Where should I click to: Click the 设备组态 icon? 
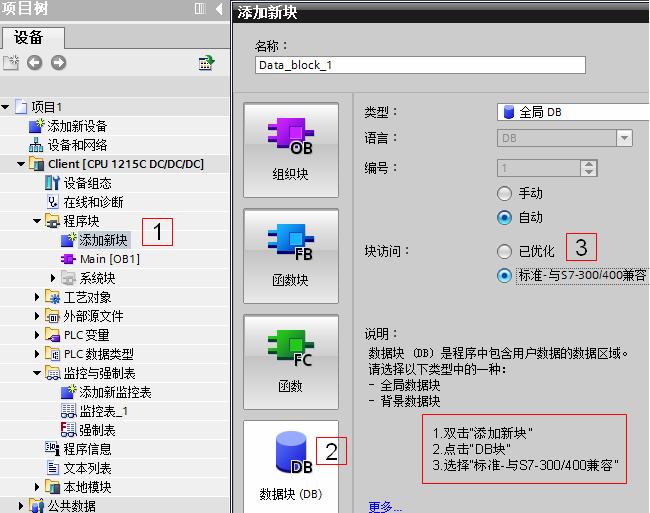(x=52, y=183)
